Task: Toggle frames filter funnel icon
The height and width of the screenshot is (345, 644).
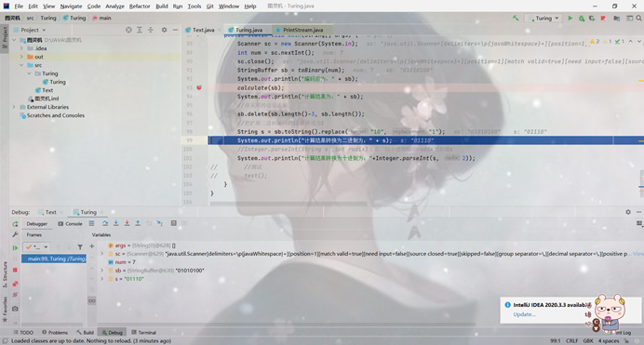Action: [x=80, y=247]
